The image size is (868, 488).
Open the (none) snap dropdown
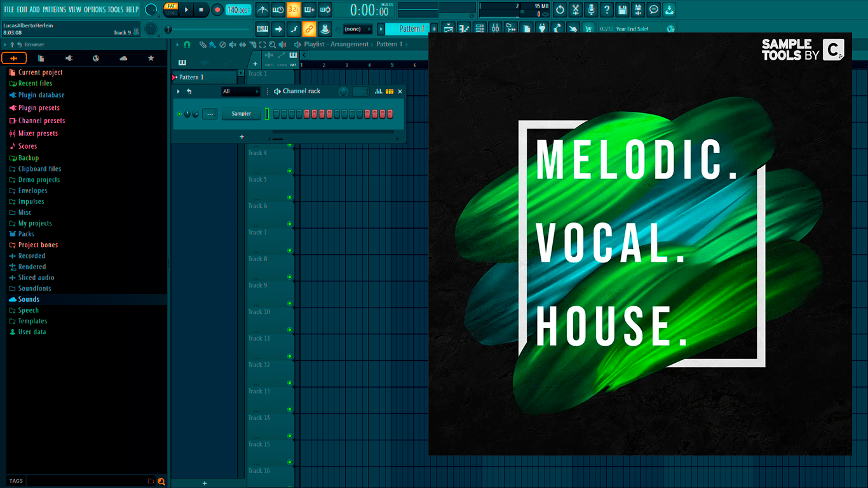(358, 29)
